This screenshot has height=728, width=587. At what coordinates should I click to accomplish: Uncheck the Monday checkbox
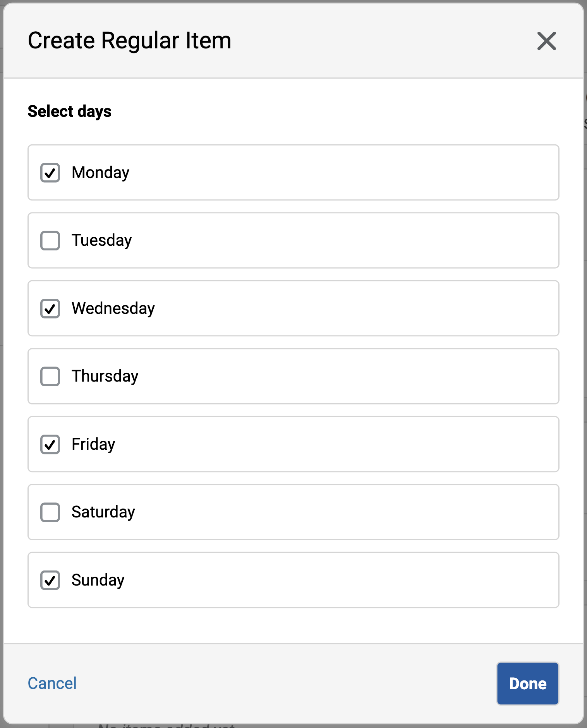pos(50,173)
